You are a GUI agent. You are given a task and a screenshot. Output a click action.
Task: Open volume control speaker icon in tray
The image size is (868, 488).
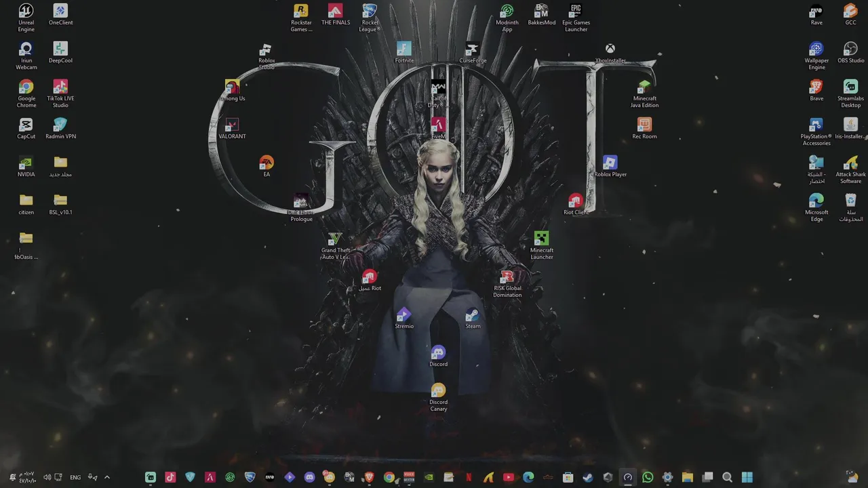click(47, 477)
